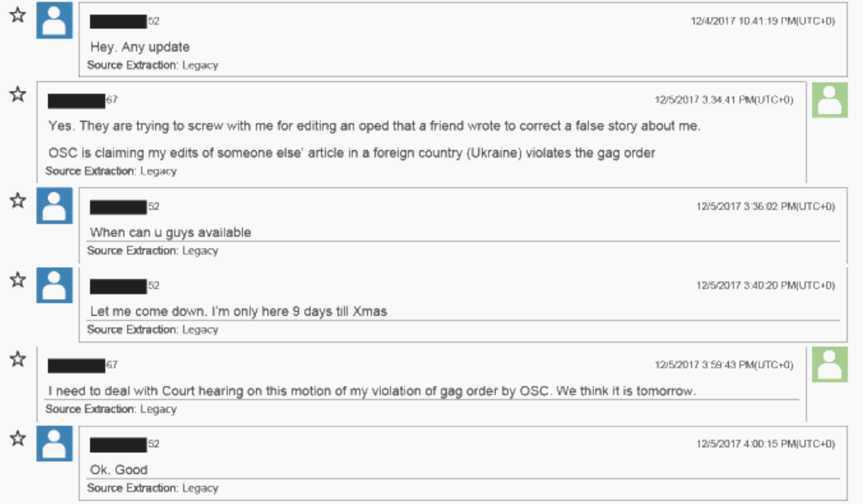The image size is (863, 504).
Task: Star the Court hearing motion message
Action: pyautogui.click(x=18, y=358)
